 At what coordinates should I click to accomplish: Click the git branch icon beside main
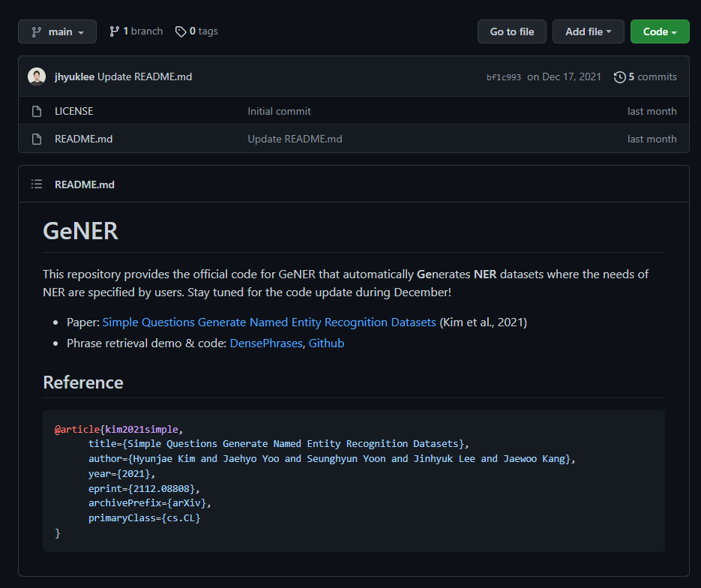[37, 32]
